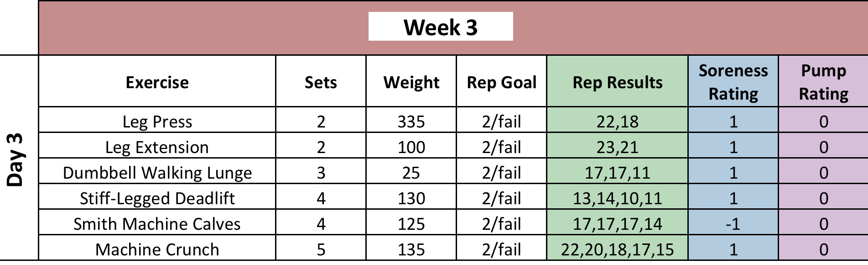Click the Rep Results header cell
868x265 pixels.
click(617, 82)
